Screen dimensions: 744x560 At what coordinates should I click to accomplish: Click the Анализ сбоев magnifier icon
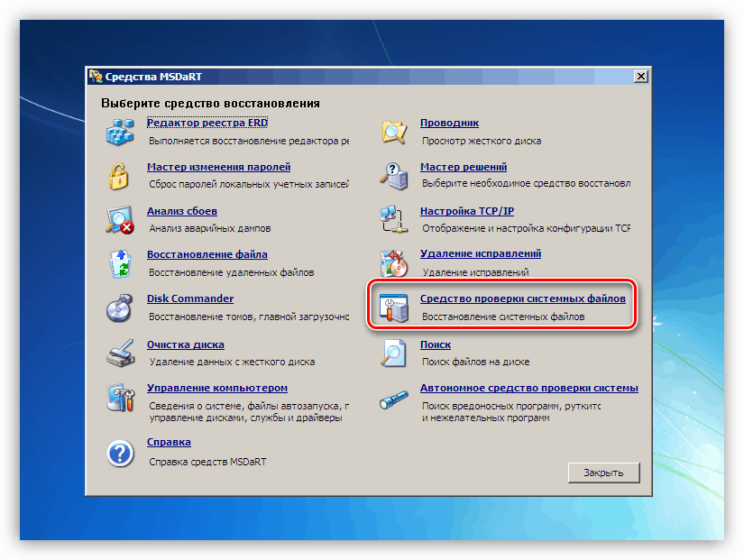click(120, 220)
